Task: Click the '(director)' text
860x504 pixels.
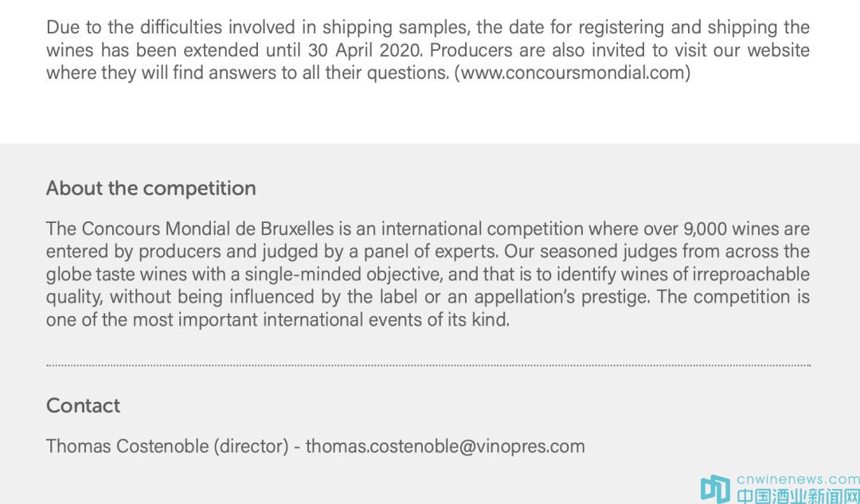Action: pos(251,446)
